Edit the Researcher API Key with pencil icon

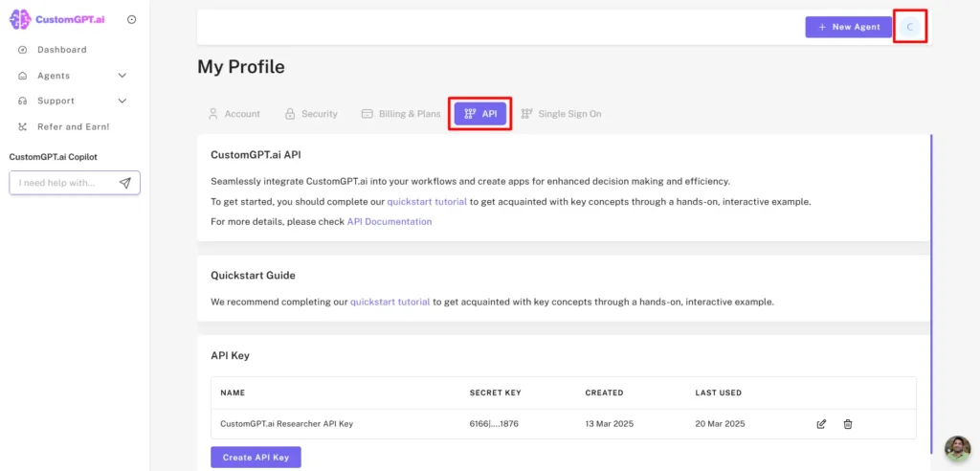click(821, 424)
